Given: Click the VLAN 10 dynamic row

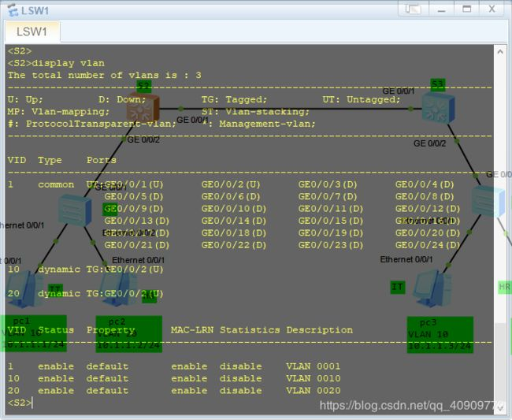Looking at the screenshot, I should [x=85, y=269].
